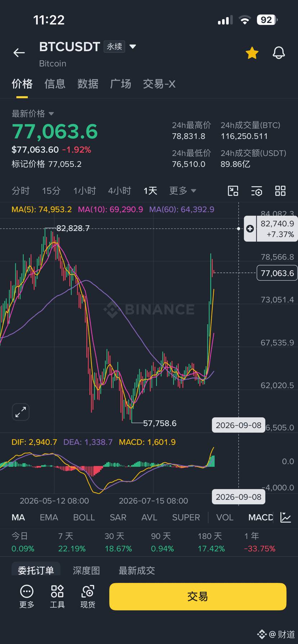Switch to the 交易-X tab
Screen dimensions: 298x644
coord(159,84)
